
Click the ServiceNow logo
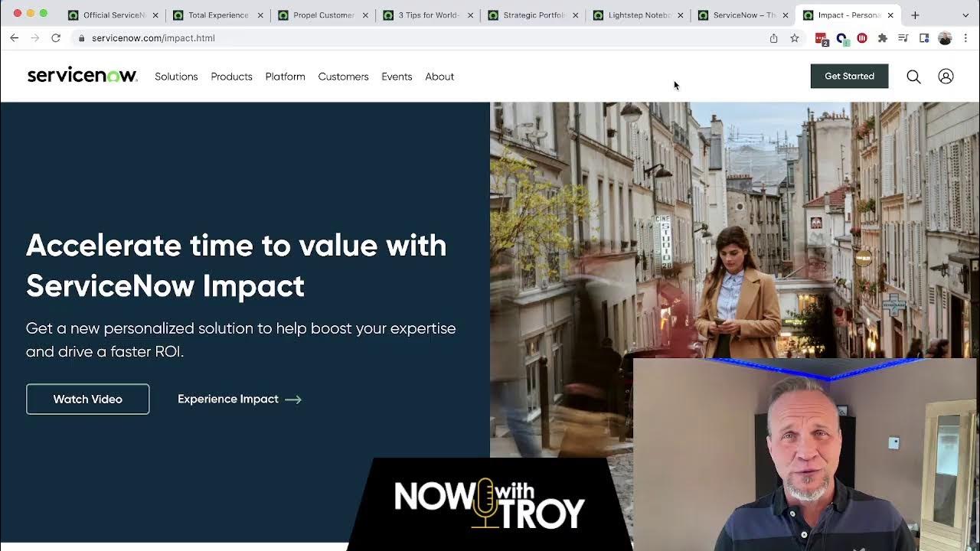pos(82,75)
